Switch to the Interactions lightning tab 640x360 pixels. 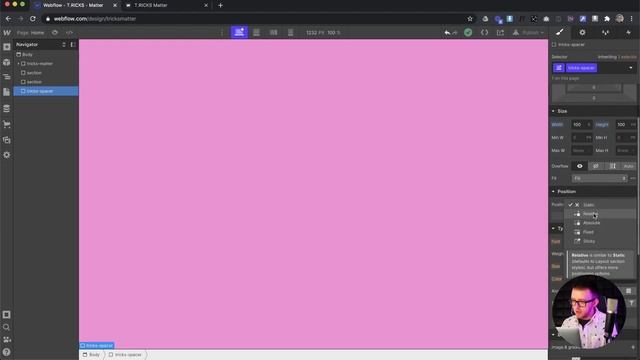[x=628, y=32]
